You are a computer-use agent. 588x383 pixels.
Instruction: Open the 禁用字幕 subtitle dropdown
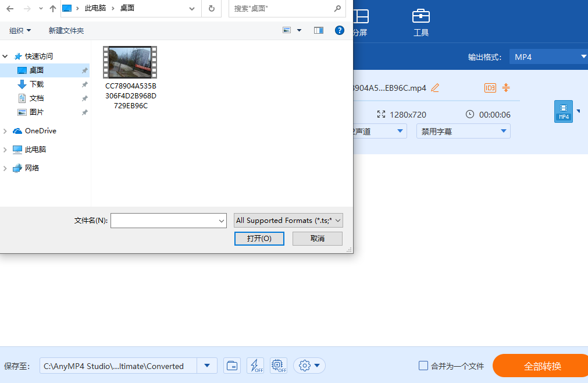pos(463,130)
